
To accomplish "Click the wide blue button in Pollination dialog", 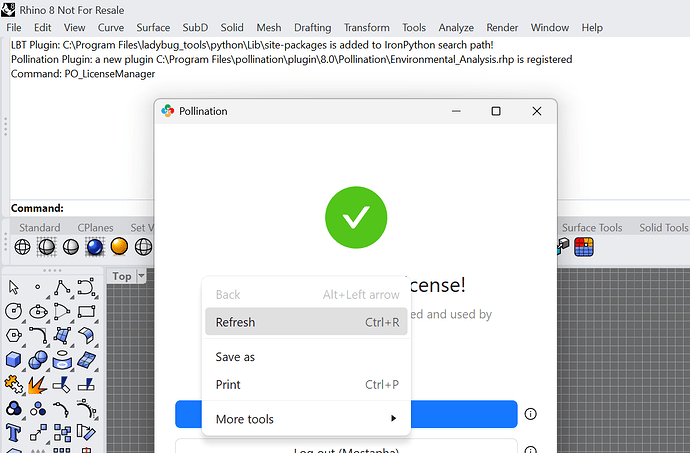I will pyautogui.click(x=346, y=414).
